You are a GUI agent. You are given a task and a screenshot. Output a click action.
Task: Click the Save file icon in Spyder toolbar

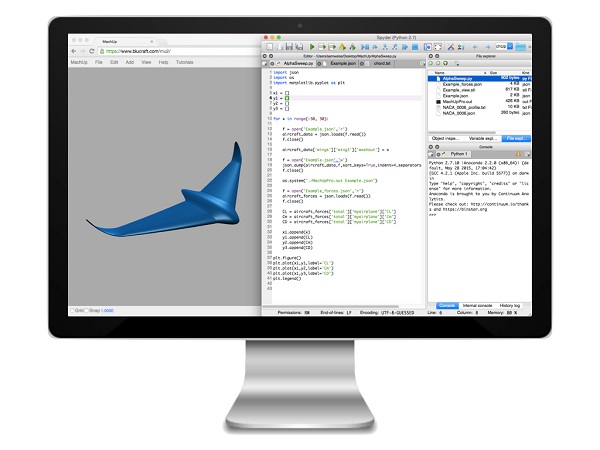point(289,47)
